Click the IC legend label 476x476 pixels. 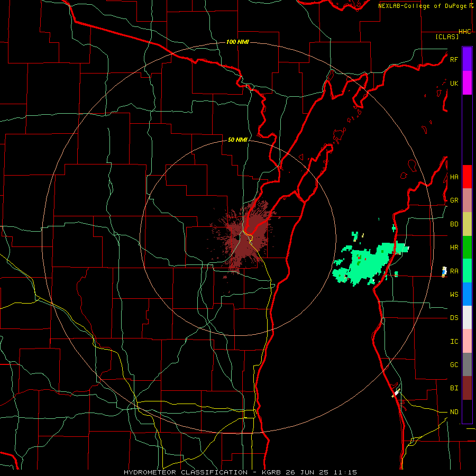tap(454, 342)
